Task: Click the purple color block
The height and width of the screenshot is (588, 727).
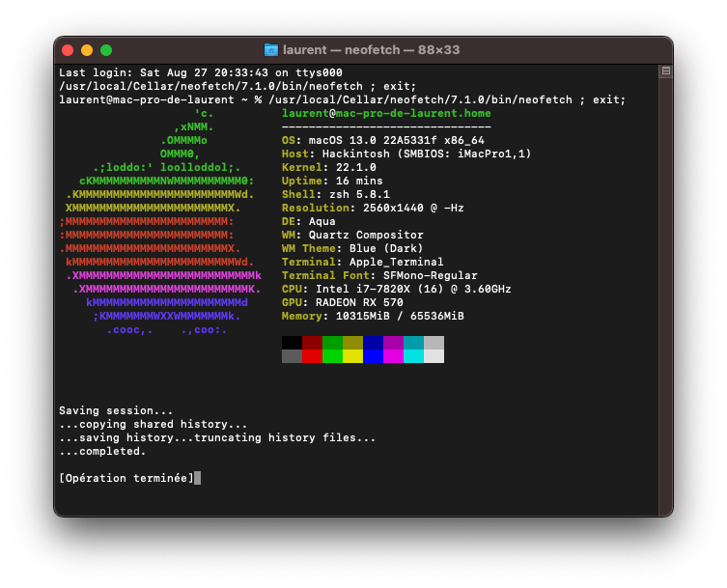Action: tap(394, 343)
